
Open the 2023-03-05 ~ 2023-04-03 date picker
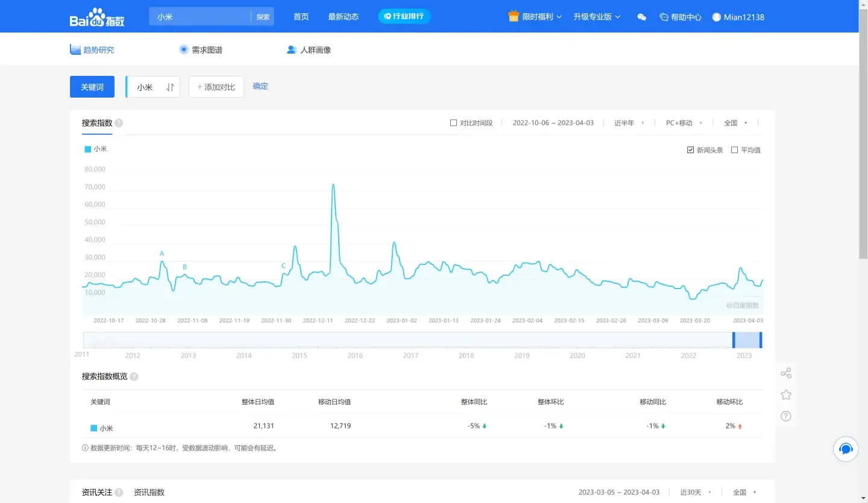tap(619, 492)
